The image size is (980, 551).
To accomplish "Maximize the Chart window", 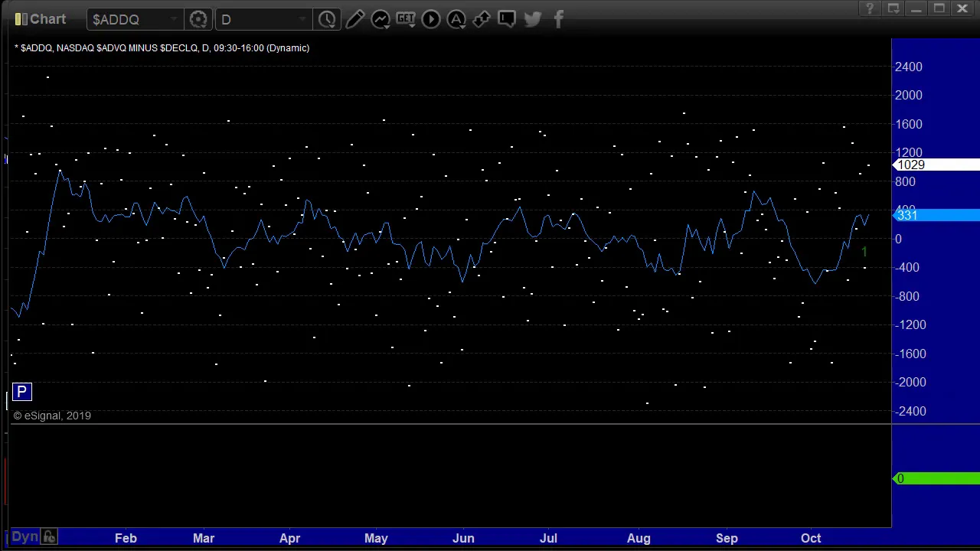I will [x=939, y=8].
